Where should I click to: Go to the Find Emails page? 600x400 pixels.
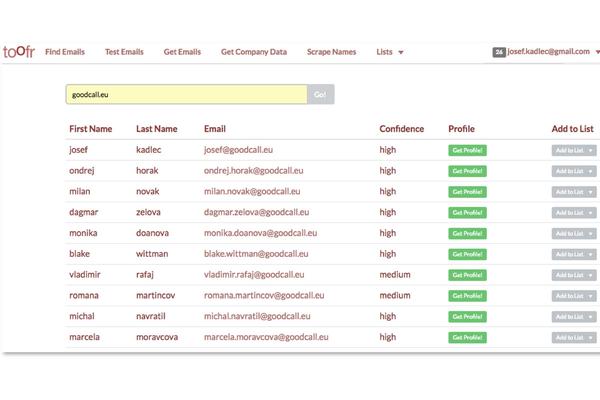coord(65,52)
